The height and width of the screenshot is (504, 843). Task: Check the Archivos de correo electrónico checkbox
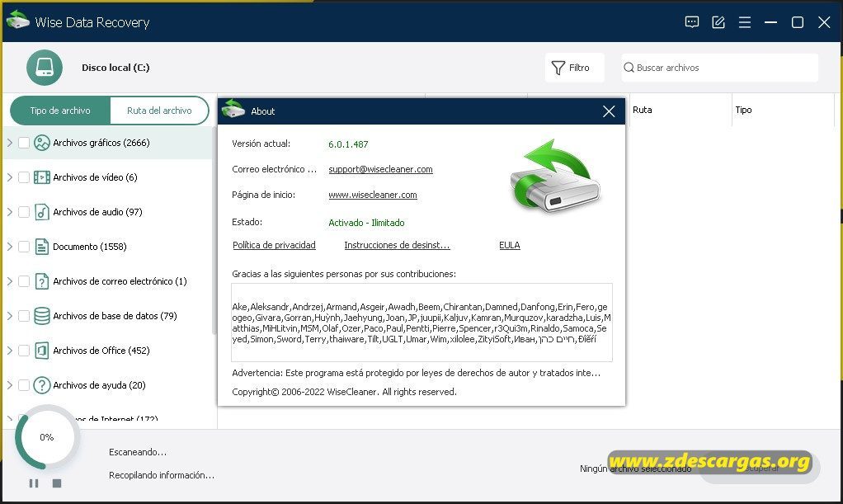click(x=24, y=281)
